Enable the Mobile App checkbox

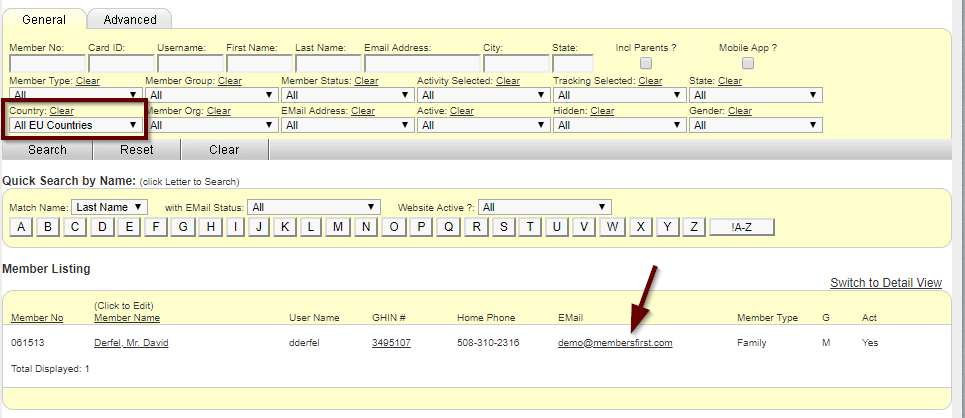pos(748,63)
